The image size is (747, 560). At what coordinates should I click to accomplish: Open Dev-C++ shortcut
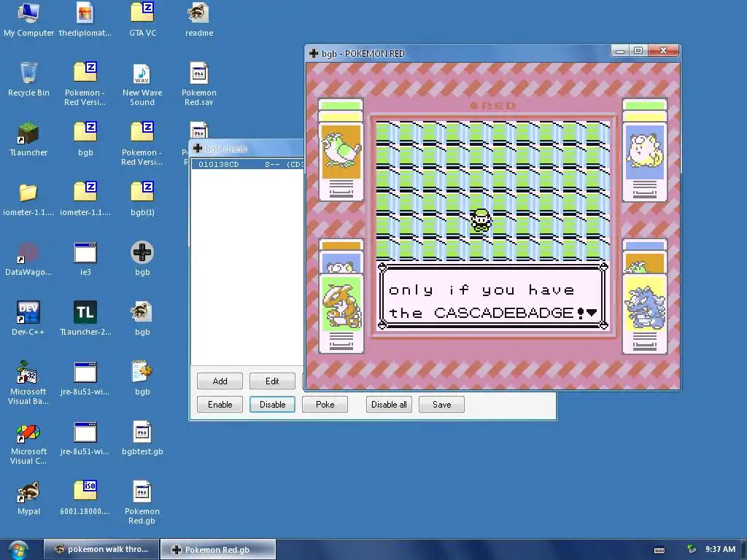(x=28, y=319)
